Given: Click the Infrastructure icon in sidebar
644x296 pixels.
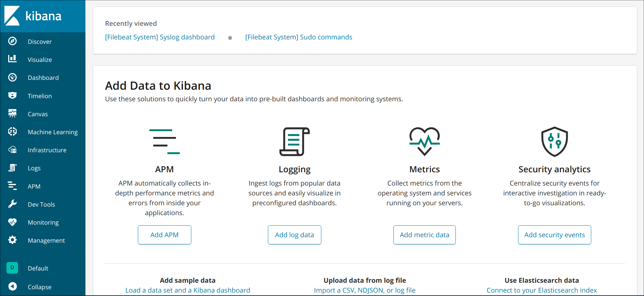Looking at the screenshot, I should tap(12, 150).
